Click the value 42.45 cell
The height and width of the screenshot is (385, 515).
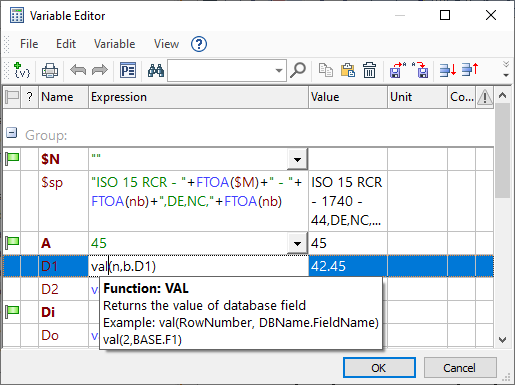point(348,266)
